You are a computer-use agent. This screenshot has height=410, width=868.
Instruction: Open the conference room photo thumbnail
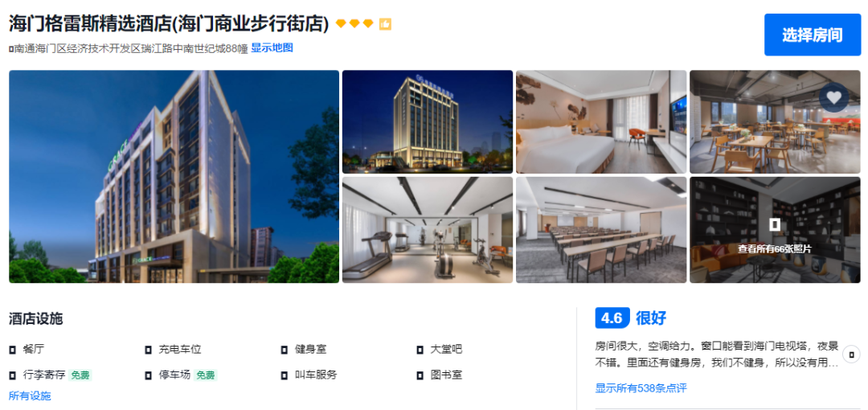tap(601, 230)
